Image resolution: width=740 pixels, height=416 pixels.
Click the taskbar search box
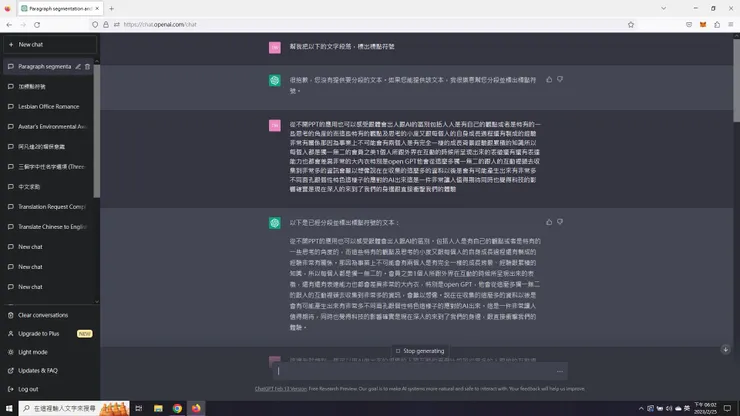[x=74, y=408]
